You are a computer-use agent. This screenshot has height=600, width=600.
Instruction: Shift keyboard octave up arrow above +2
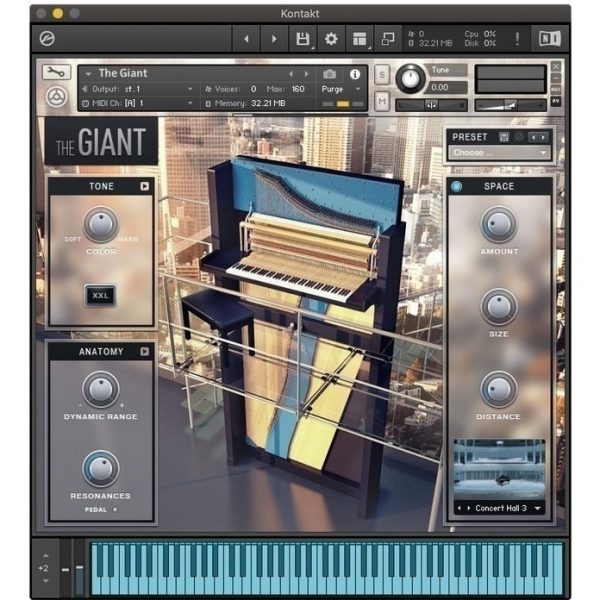46,555
